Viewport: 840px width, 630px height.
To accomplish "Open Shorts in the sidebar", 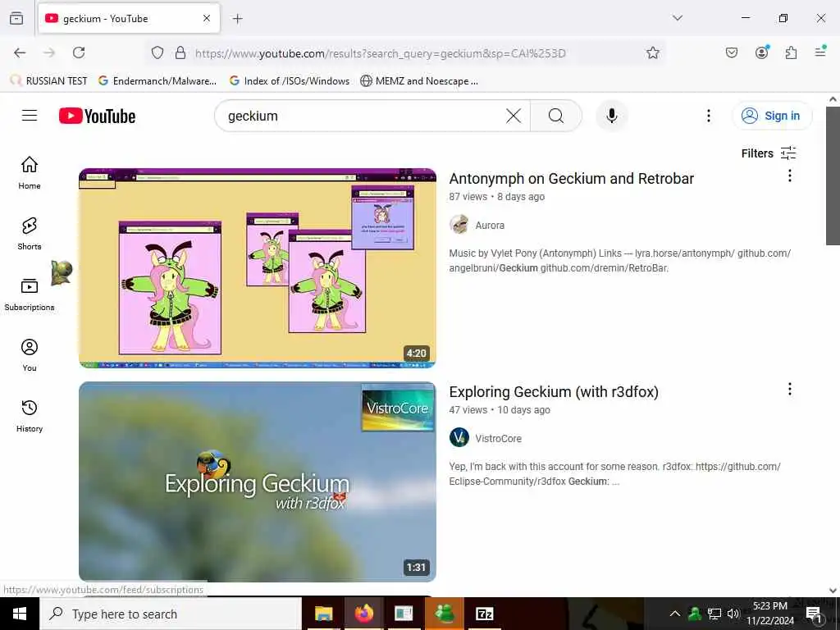I will (30, 233).
